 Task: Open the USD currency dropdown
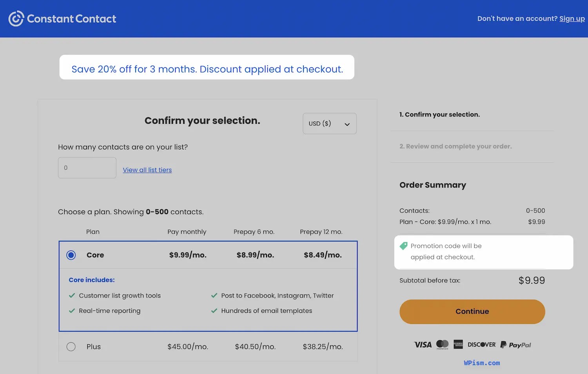coord(329,123)
